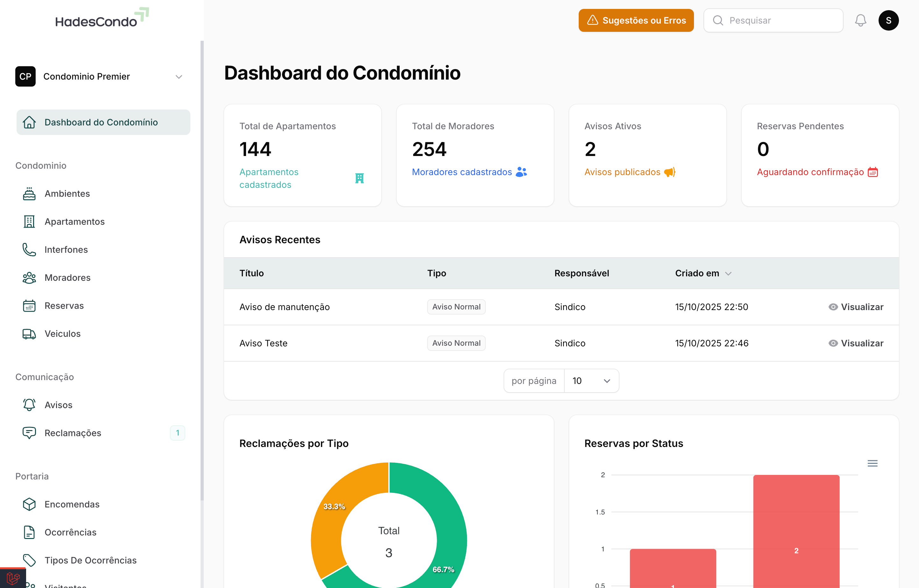
Task: Click eye icon for Aviso de manutenção
Action: coord(833,307)
